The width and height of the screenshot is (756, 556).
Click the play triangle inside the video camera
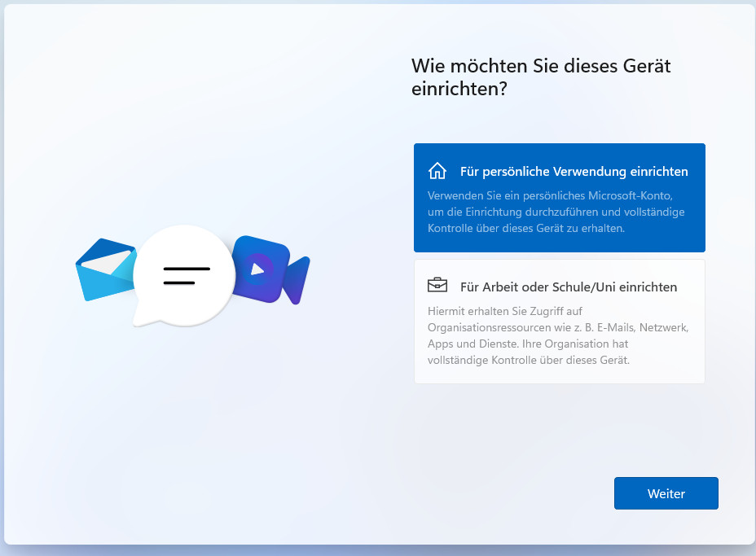tap(257, 268)
